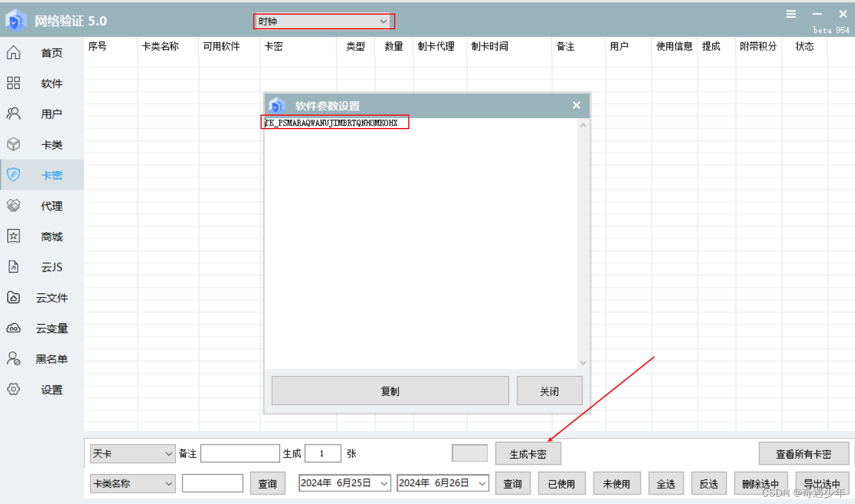The image size is (855, 504).
Task: Open the 云文件 section
Action: coord(52,298)
